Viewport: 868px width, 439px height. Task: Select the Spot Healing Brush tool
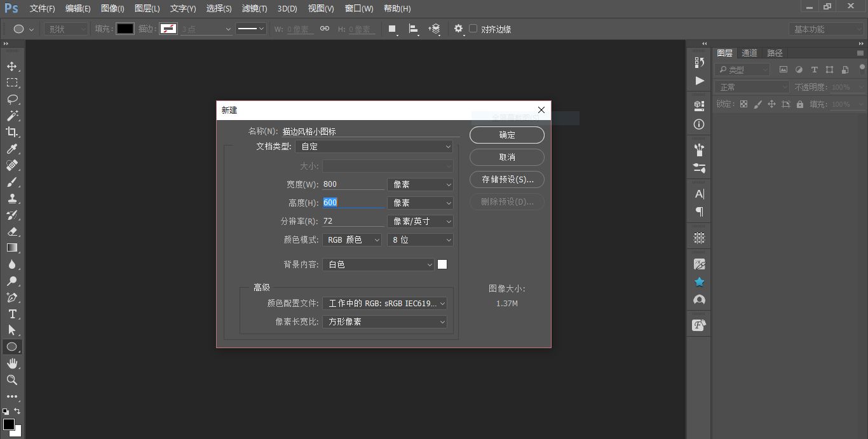[x=12, y=165]
